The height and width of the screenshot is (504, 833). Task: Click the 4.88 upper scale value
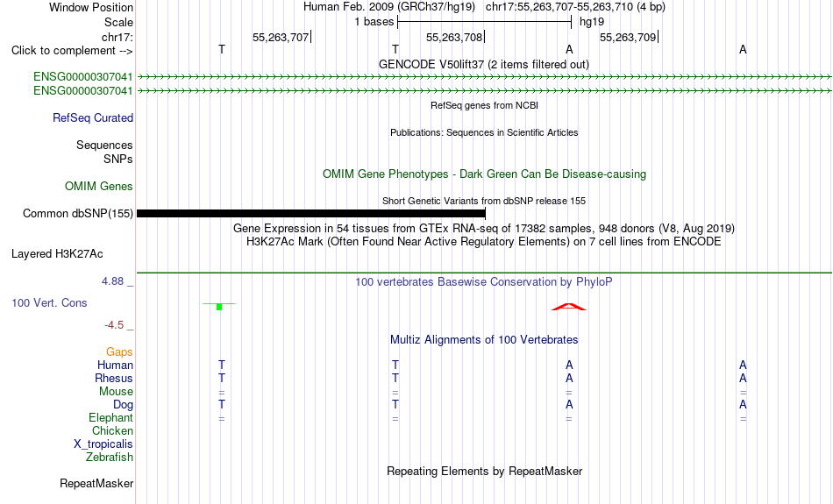(112, 281)
